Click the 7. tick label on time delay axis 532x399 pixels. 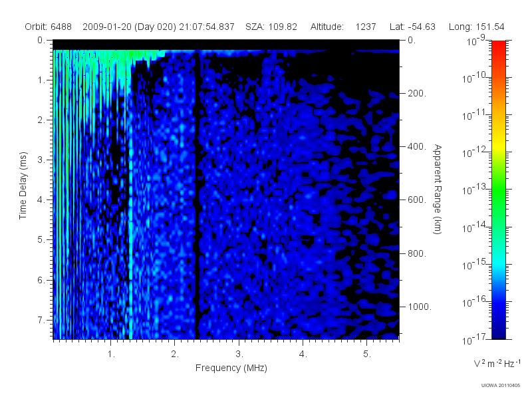(x=41, y=320)
